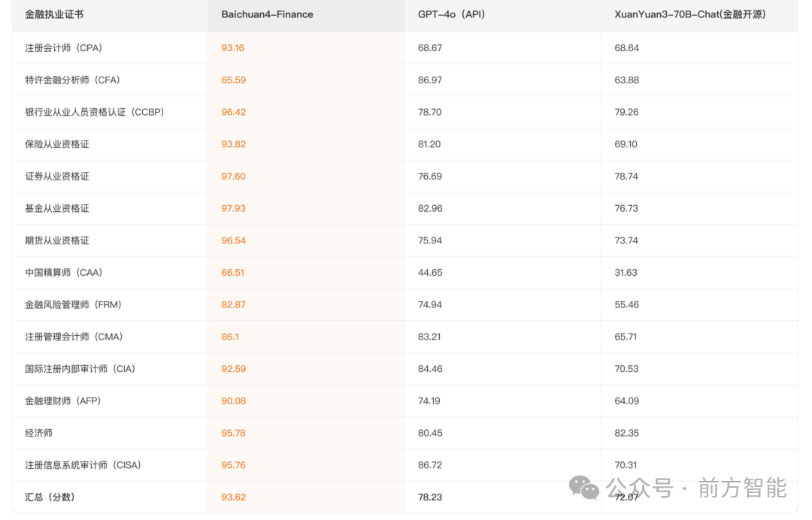
Task: Click the CIA score 70.53
Action: [626, 368]
